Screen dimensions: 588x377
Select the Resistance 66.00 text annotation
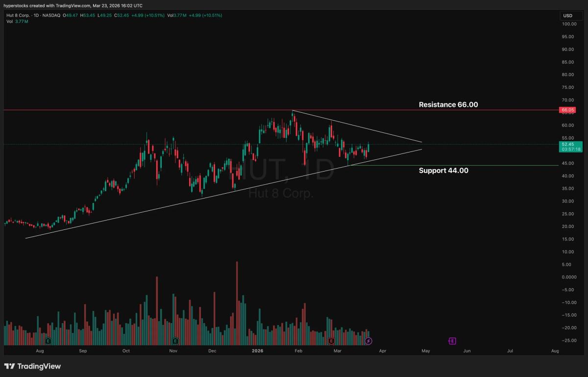448,104
